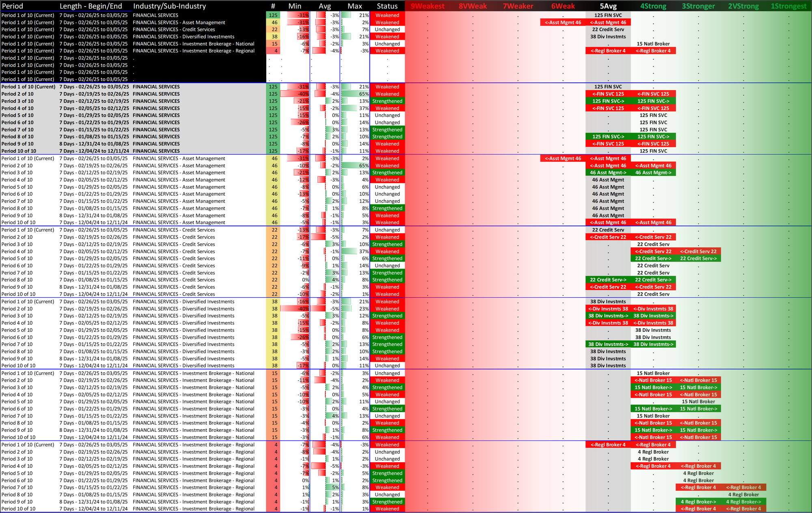Select the 'Status' column header
The image size is (812, 513).
387,6
